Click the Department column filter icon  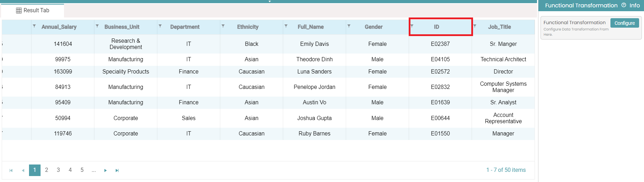coord(160,26)
